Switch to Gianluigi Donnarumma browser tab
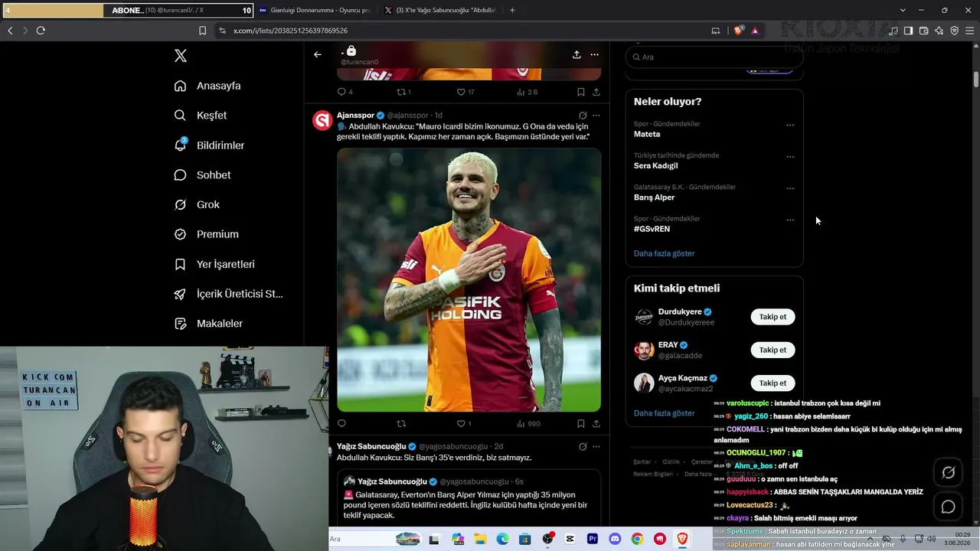This screenshot has width=980, height=551. (x=315, y=10)
